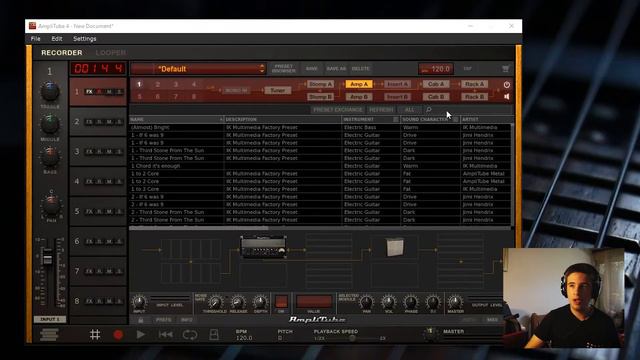Open the *Default preset dropdown arrows
The height and width of the screenshot is (360, 640).
(262, 69)
